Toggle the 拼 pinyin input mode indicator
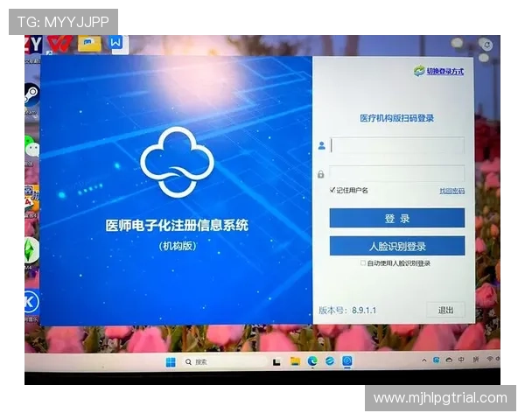 coord(475,360)
